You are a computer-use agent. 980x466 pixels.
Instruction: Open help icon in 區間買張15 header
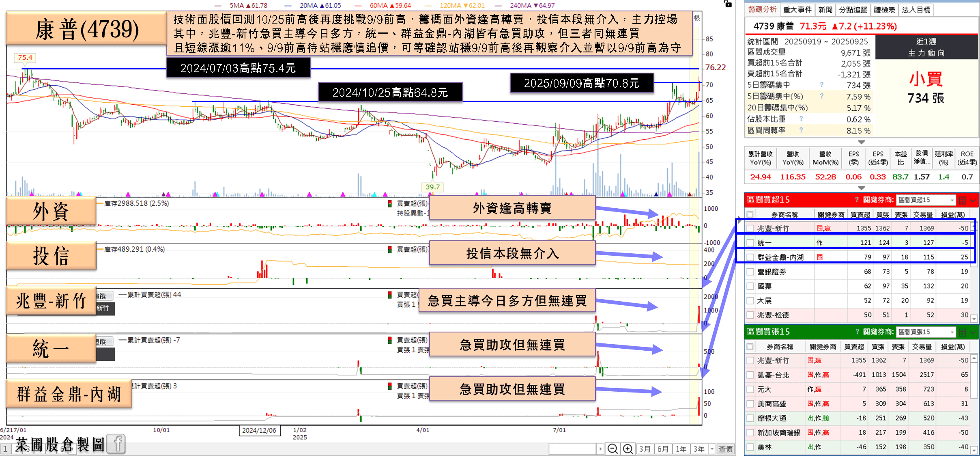(857, 332)
